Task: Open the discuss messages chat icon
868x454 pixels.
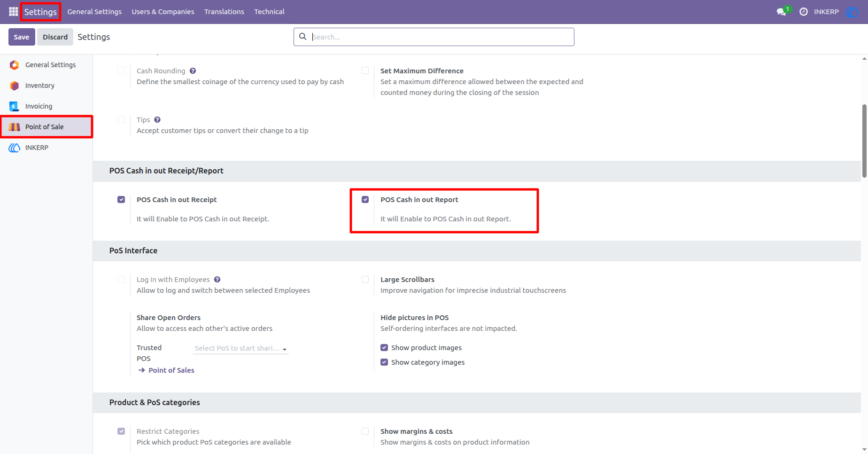Action: click(782, 12)
